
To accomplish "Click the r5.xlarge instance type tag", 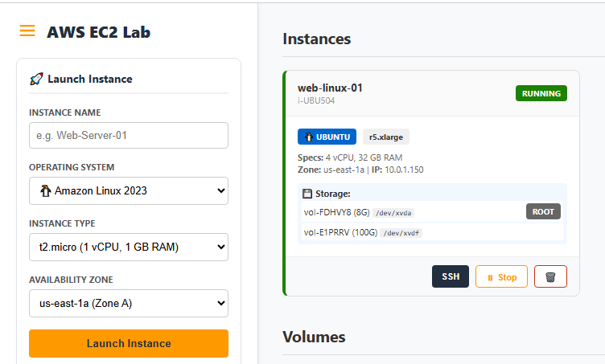I will [x=386, y=137].
